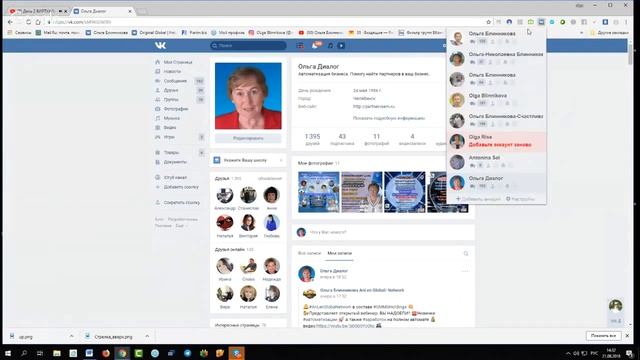Open the 11 фотографий counter
This screenshot has width=640, height=360.
pyautogui.click(x=376, y=139)
